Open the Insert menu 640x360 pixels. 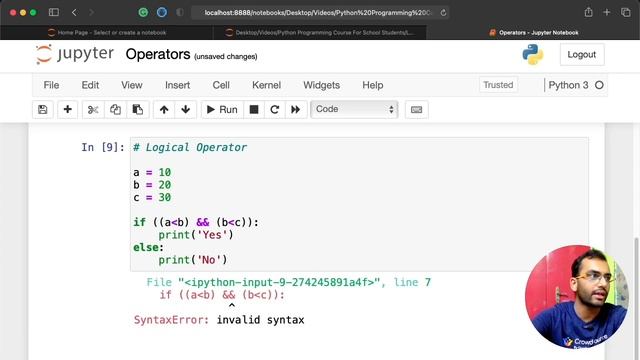point(178,85)
